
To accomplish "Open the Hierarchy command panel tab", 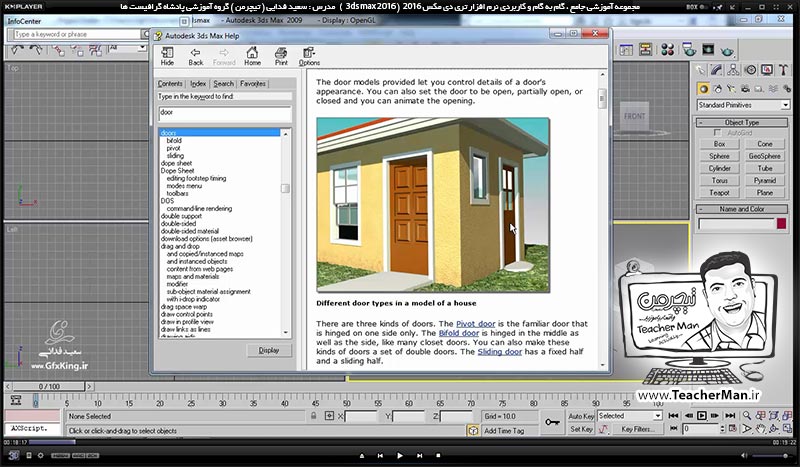I will [733, 70].
